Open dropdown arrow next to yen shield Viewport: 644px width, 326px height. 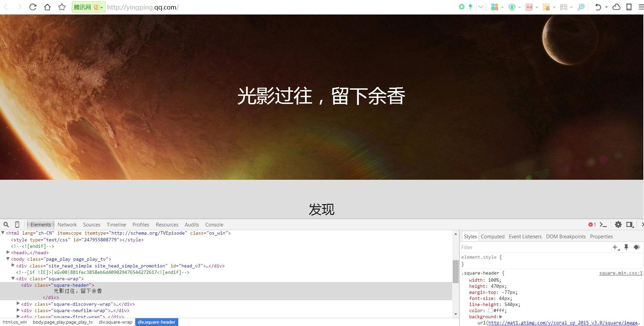point(520,7)
